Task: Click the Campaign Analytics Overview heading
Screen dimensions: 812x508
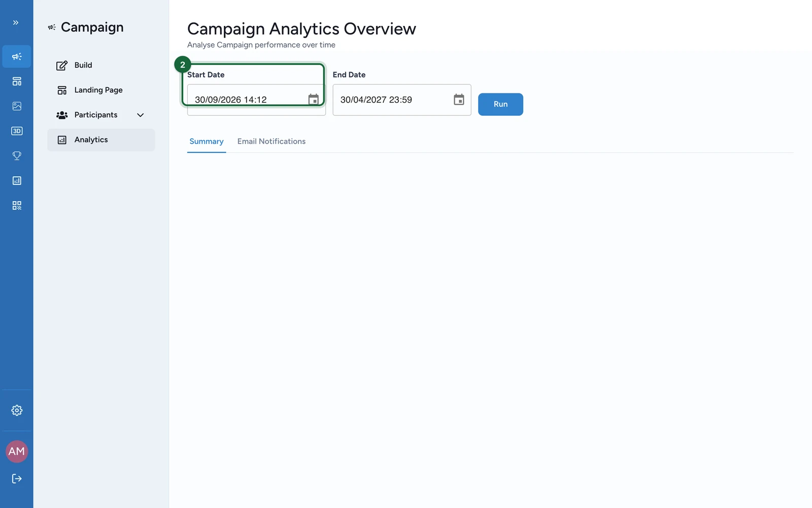Action: coord(301,29)
